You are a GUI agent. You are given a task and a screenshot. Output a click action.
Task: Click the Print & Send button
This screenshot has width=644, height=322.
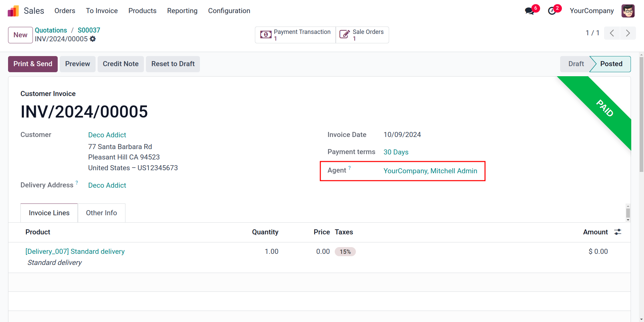point(33,64)
